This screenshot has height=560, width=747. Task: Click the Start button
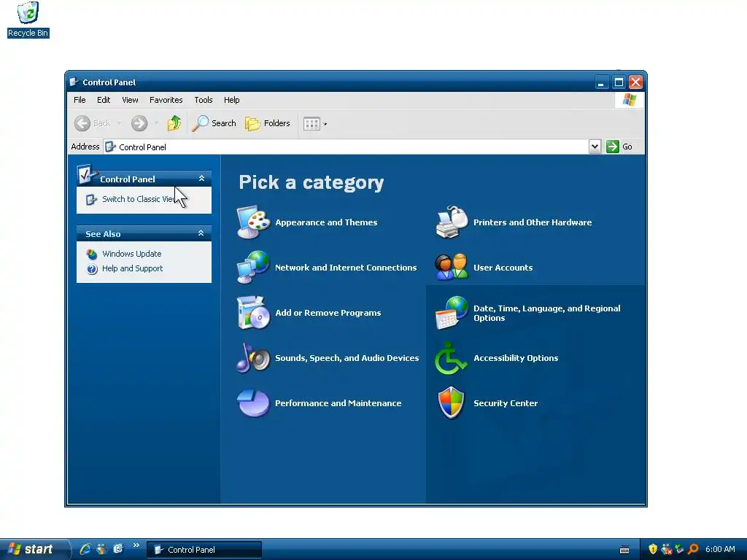pyautogui.click(x=34, y=549)
